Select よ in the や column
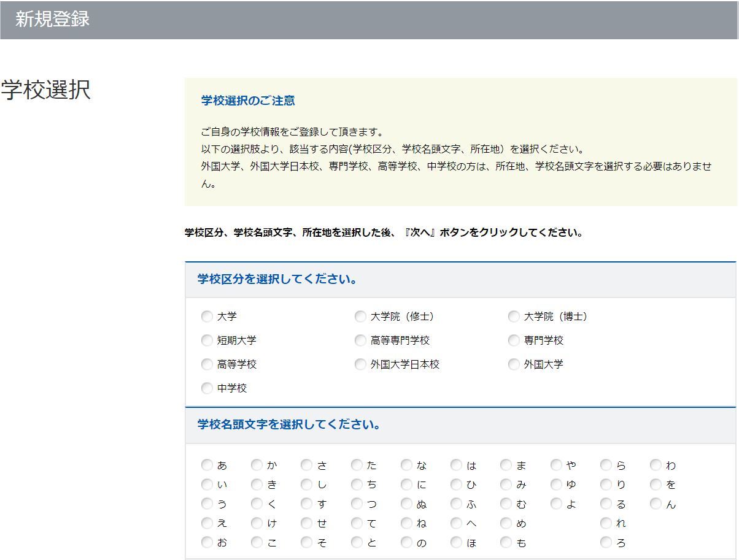 coord(556,504)
